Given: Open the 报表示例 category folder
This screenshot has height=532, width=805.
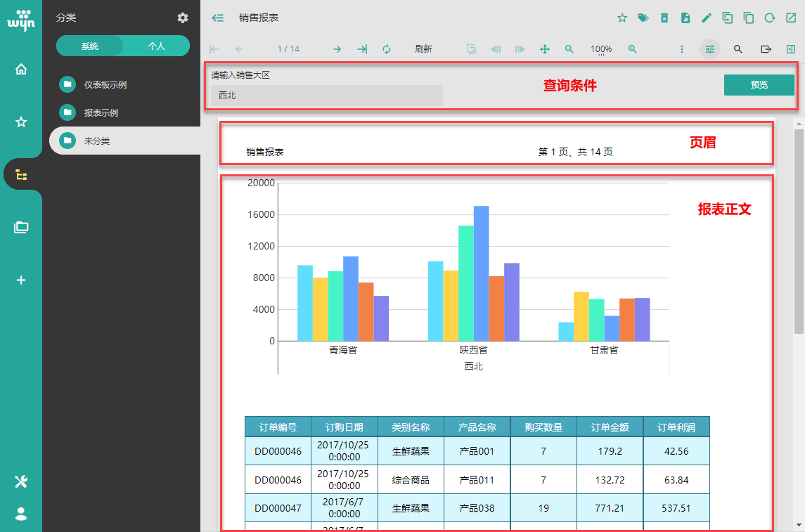Looking at the screenshot, I should point(101,112).
